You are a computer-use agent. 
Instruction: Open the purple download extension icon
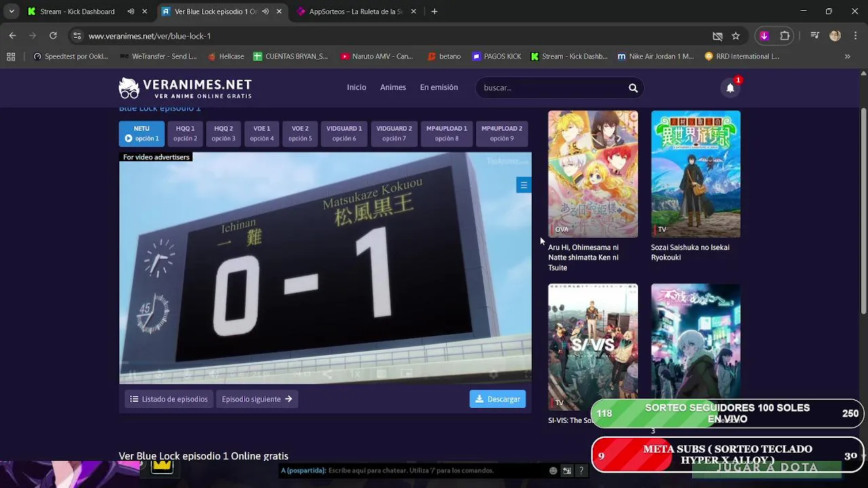point(764,36)
